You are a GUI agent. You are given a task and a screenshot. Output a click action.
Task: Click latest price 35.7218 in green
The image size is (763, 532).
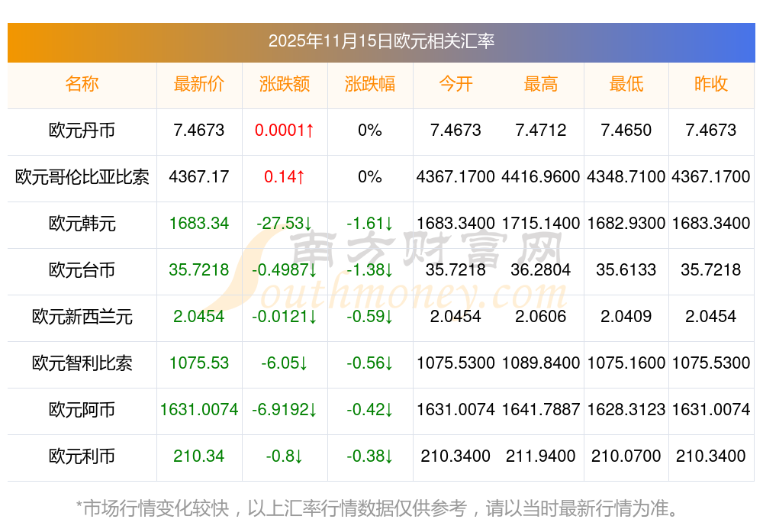point(199,269)
